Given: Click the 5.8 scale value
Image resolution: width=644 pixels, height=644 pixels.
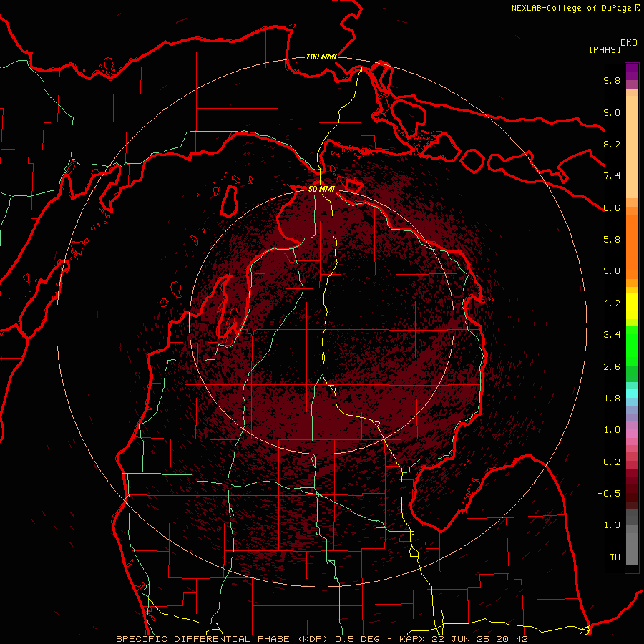Looking at the screenshot, I should pos(612,240).
